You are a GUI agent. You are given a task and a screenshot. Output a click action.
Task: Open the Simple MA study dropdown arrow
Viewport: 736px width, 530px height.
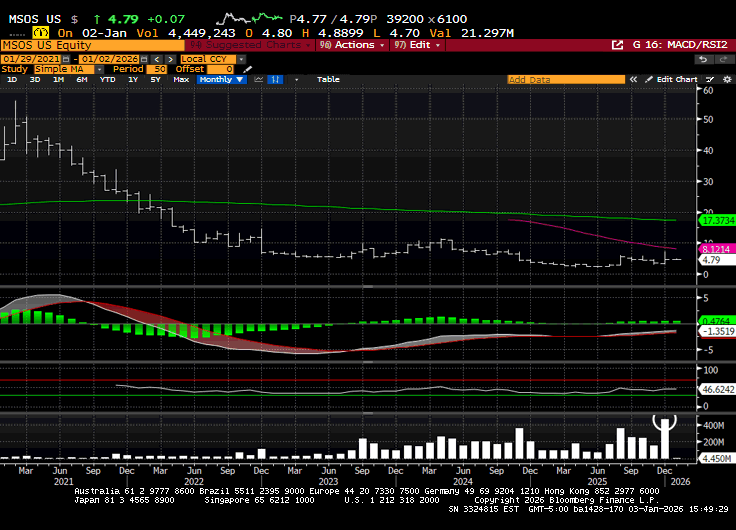tap(100, 69)
